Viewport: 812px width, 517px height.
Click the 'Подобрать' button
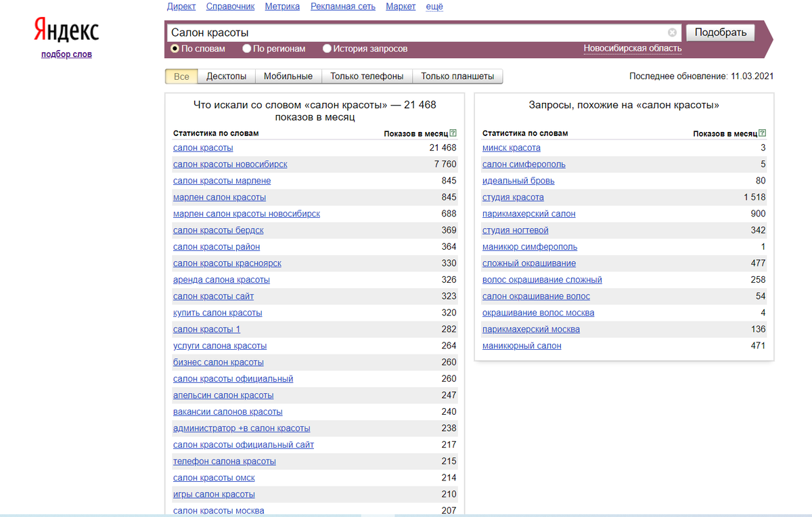(720, 32)
